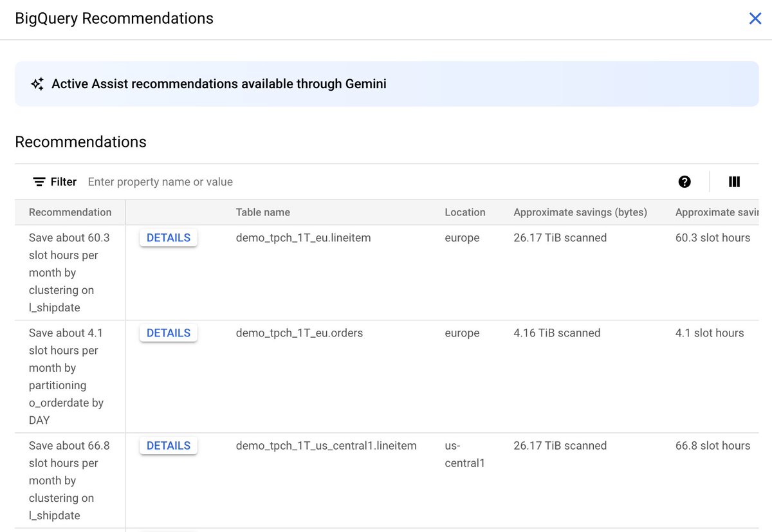Screen dimensions: 772x532
Task: Click the us-central1 location cell
Action: click(464, 454)
